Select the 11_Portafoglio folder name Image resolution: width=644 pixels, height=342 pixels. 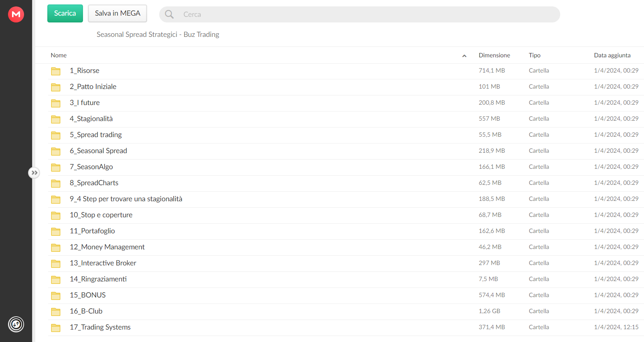[x=92, y=231]
